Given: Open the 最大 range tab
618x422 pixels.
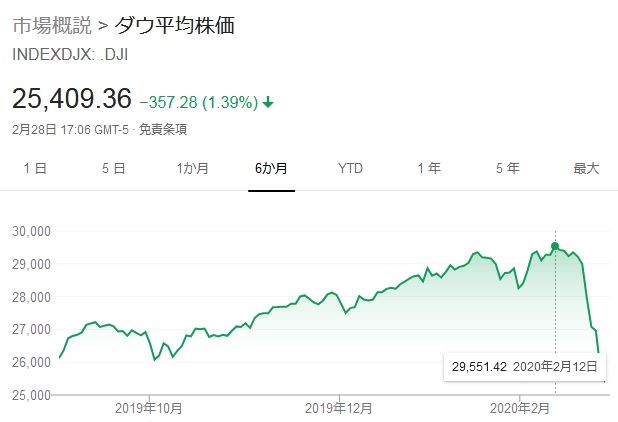Looking at the screenshot, I should click(x=586, y=168).
